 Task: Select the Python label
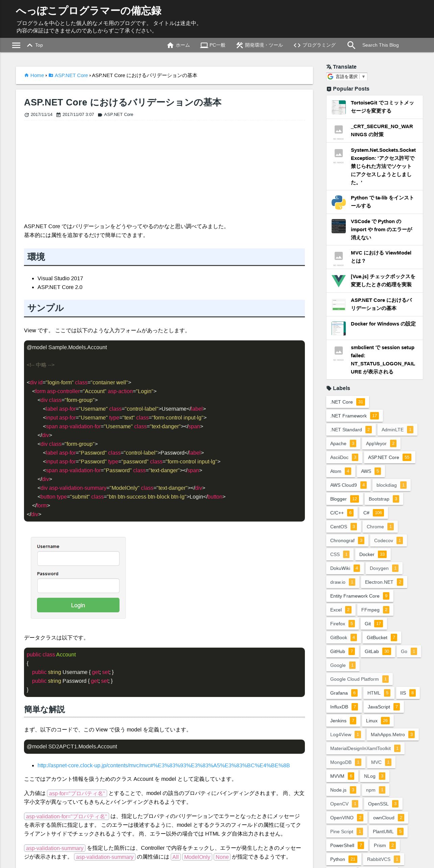343,859
